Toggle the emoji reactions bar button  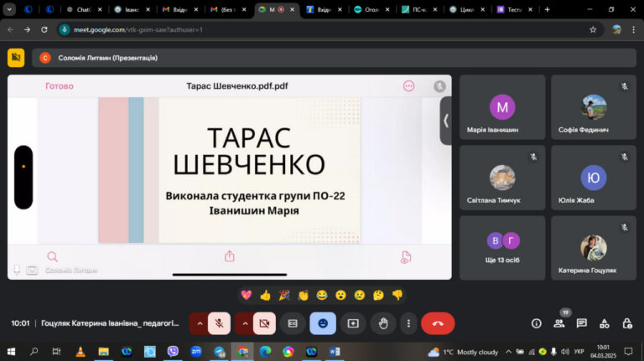tap(323, 323)
